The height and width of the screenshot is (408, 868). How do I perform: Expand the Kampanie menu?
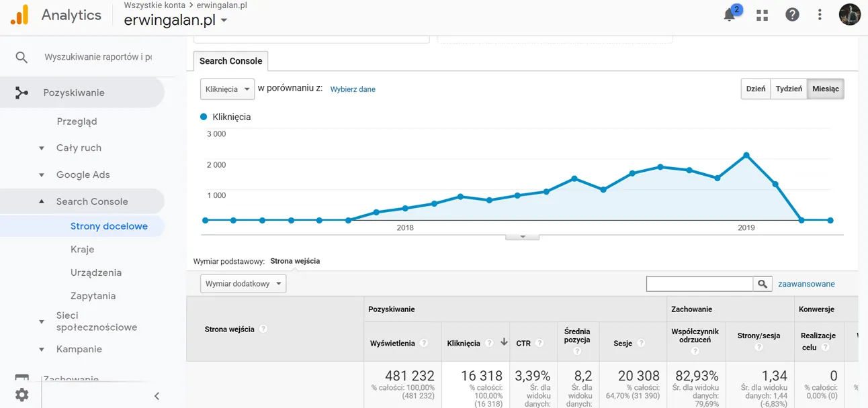coord(42,350)
